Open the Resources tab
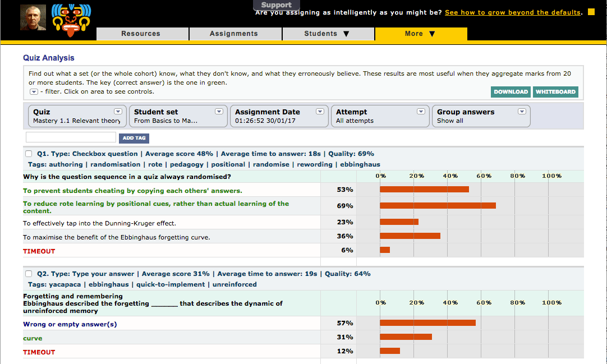 click(x=141, y=34)
